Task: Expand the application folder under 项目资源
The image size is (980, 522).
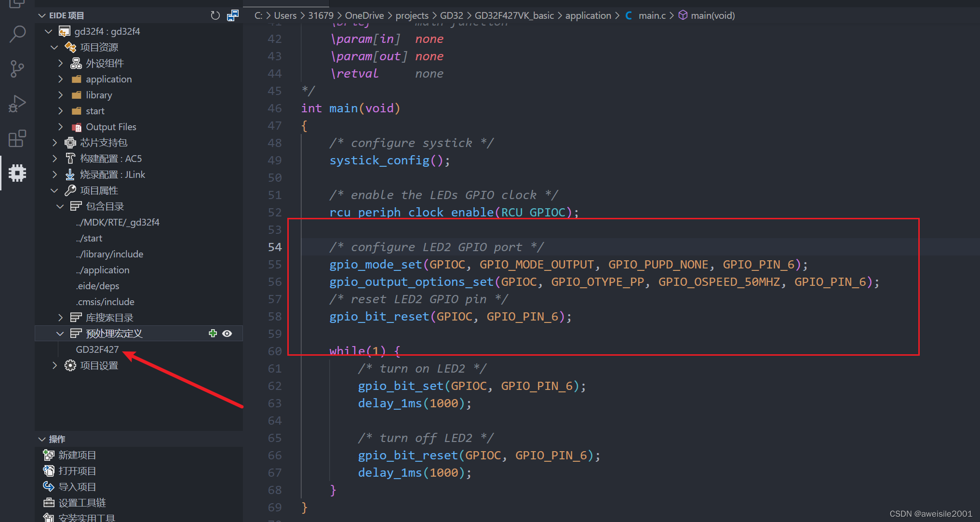Action: click(x=60, y=79)
